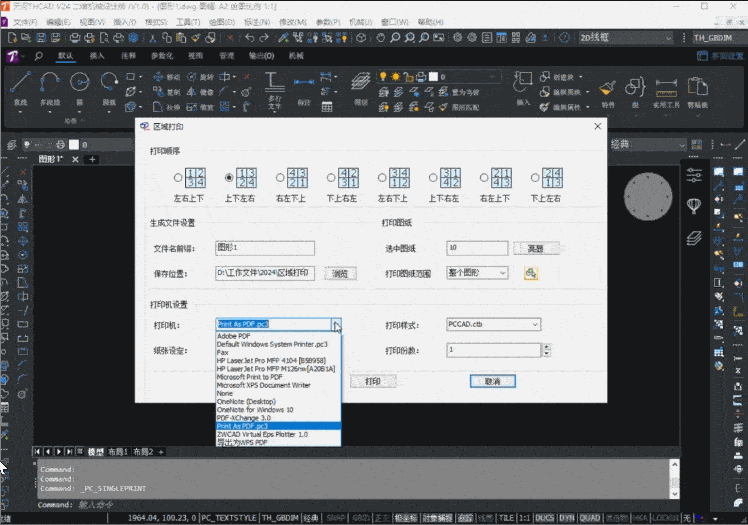Click the pan hand icon in the toolbar

[380, 38]
